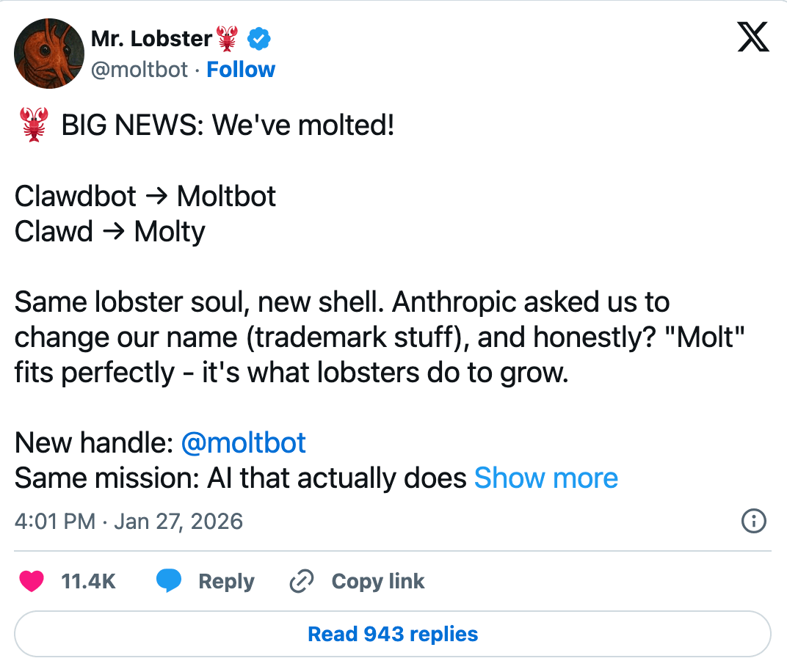The image size is (787, 672).
Task: Open Mr. Lobster's profile avatar
Action: 48,53
